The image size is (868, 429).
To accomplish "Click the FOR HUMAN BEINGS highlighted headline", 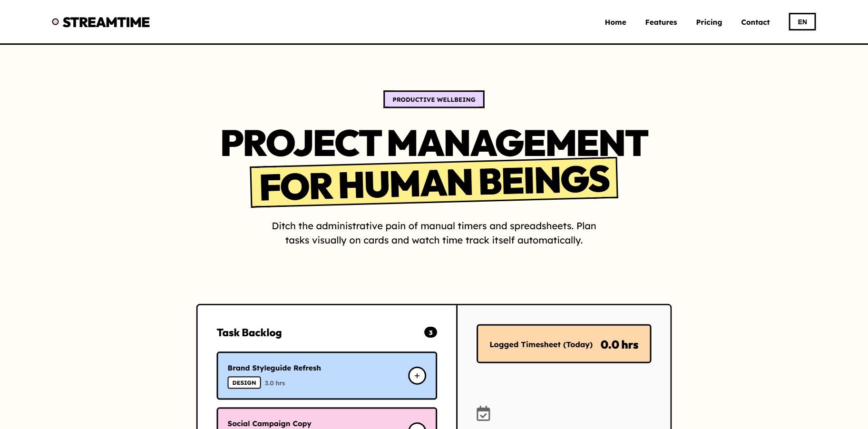I will click(434, 183).
